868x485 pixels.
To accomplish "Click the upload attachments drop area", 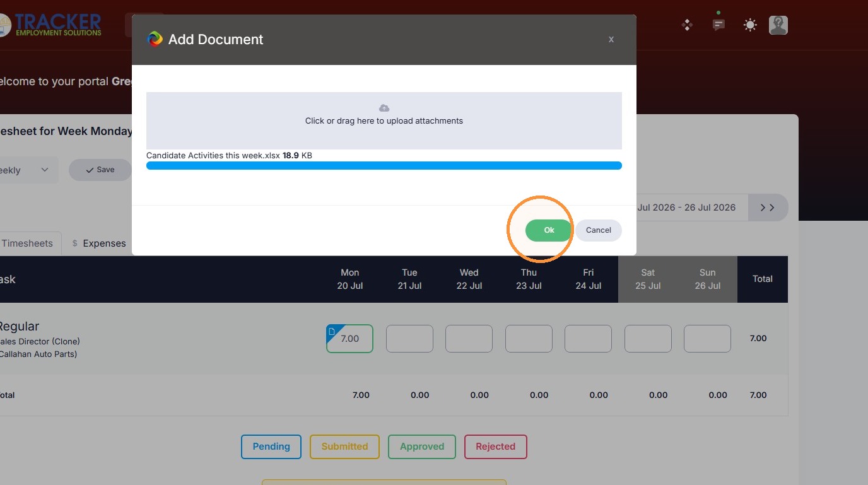I will 384,120.
